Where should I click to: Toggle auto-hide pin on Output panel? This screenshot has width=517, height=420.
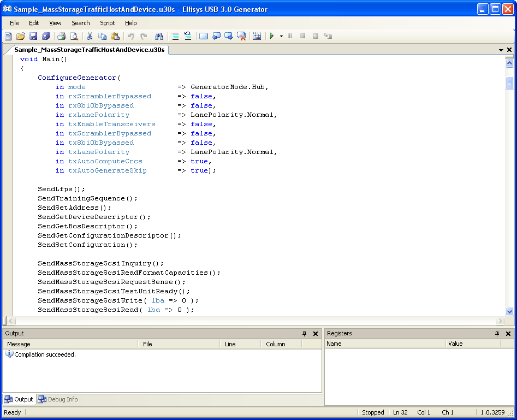[x=305, y=333]
